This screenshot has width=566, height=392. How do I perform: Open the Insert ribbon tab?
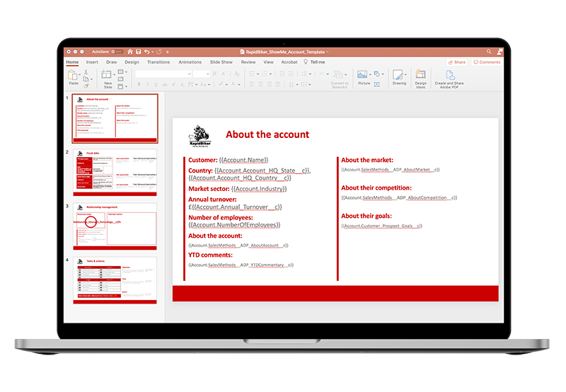92,62
